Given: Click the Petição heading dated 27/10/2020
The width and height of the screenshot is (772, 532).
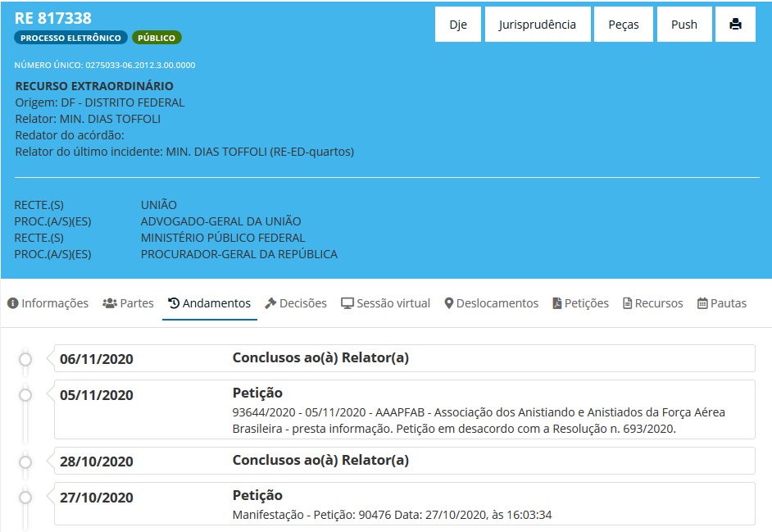Looking at the screenshot, I should [257, 496].
